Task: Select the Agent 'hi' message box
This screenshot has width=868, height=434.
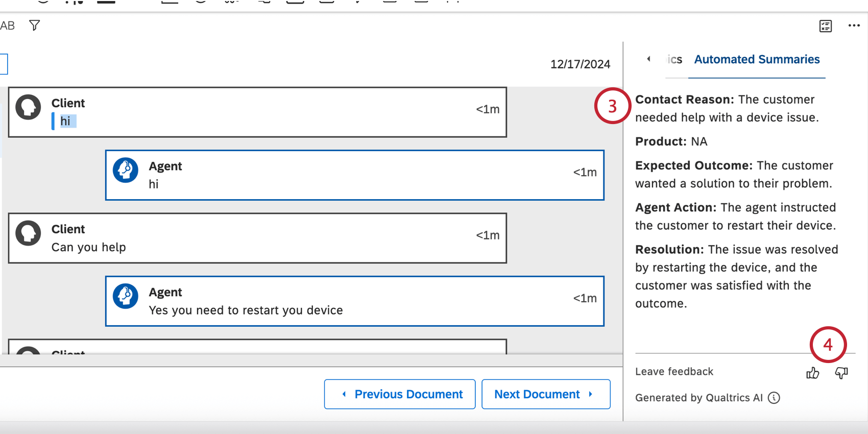Action: point(354,175)
